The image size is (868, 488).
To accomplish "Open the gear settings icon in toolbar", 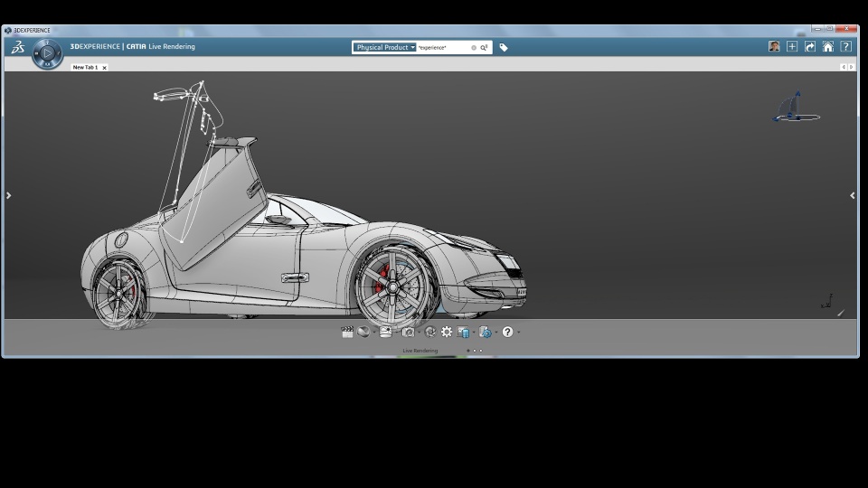I will [x=447, y=332].
